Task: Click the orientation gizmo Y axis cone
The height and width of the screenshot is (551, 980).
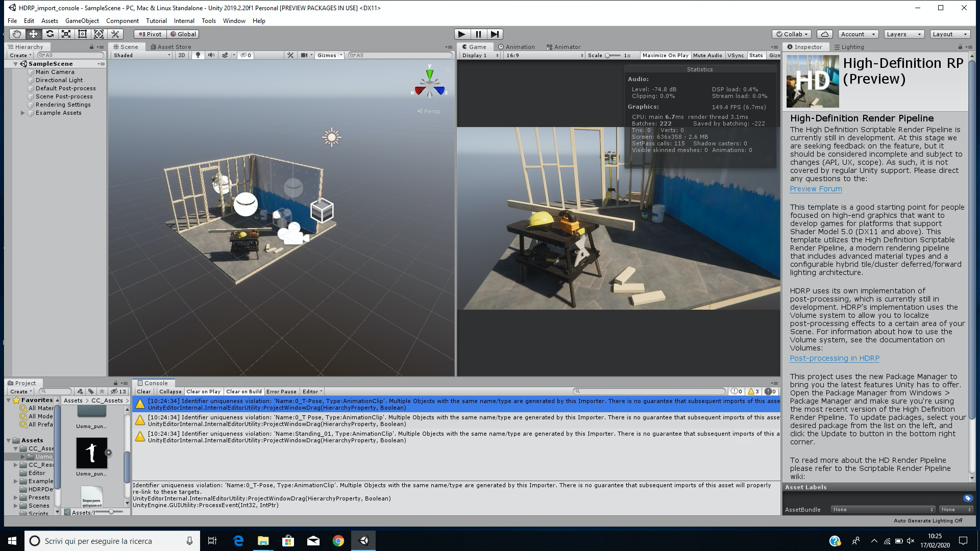Action: pyautogui.click(x=430, y=74)
